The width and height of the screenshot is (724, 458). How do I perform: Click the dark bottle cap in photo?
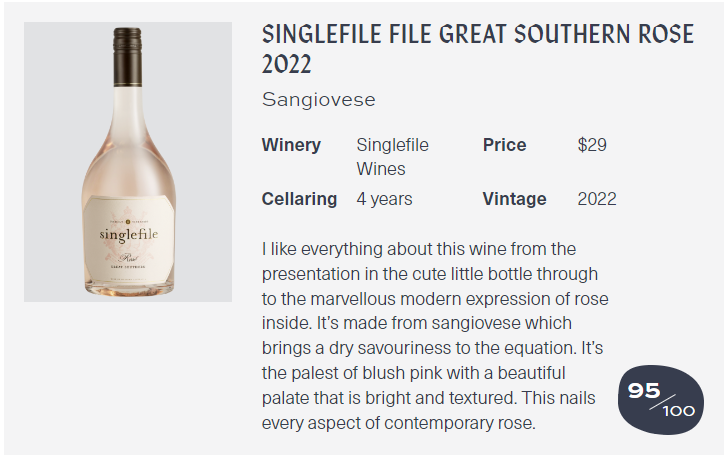127,57
